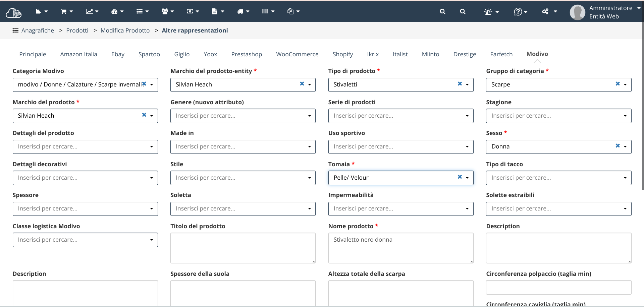
Task: Click Circonferenza polpaccio (taglia min) field
Action: (x=558, y=288)
